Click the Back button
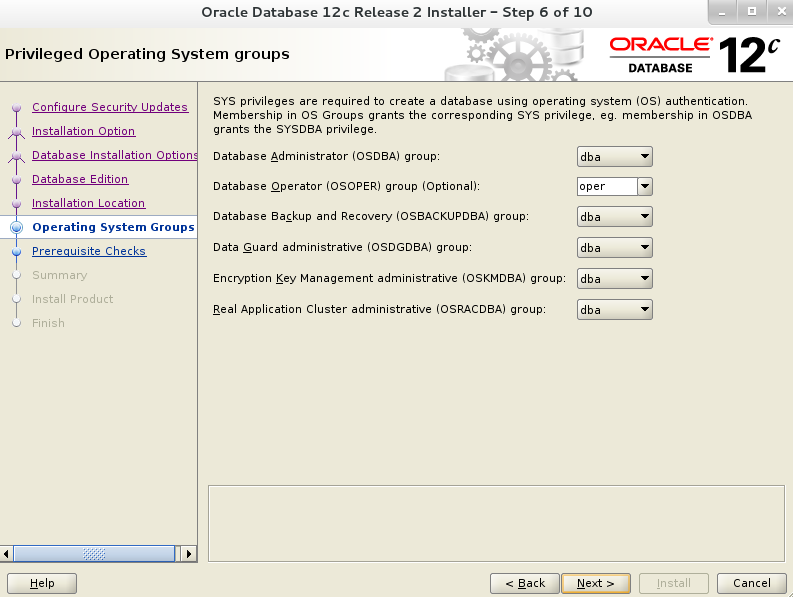793x597 pixels. pyautogui.click(x=525, y=583)
